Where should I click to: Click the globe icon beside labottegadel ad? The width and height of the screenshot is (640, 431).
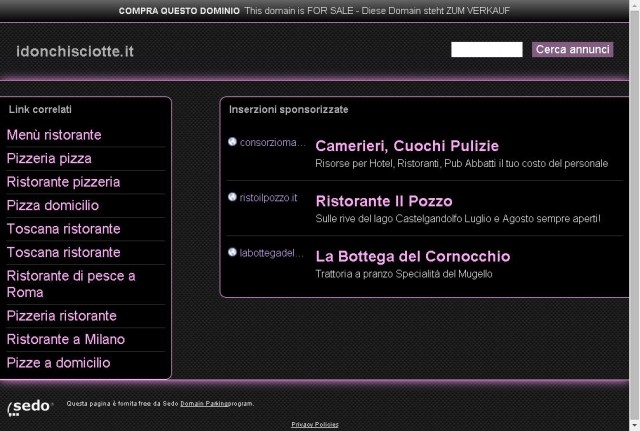(x=232, y=252)
